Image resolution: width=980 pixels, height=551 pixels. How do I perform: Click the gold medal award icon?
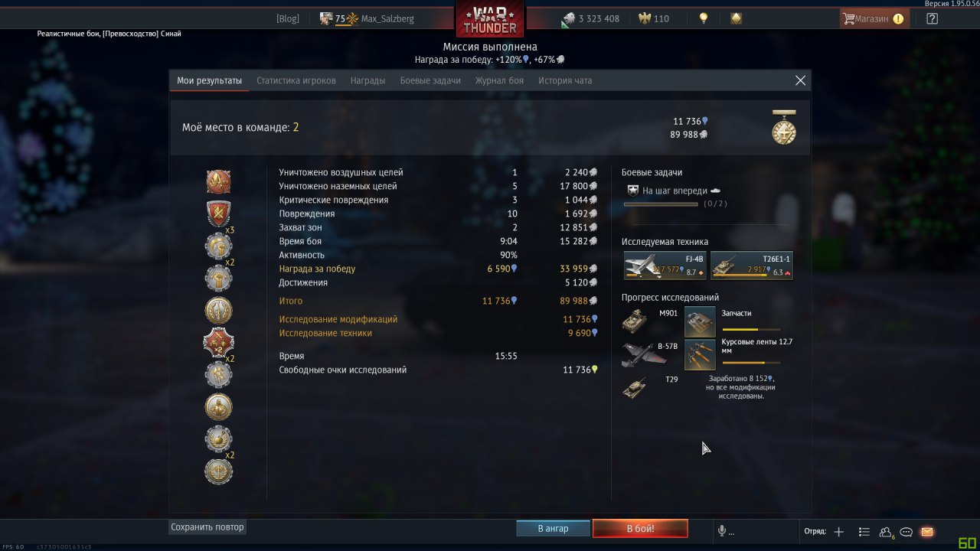click(784, 127)
